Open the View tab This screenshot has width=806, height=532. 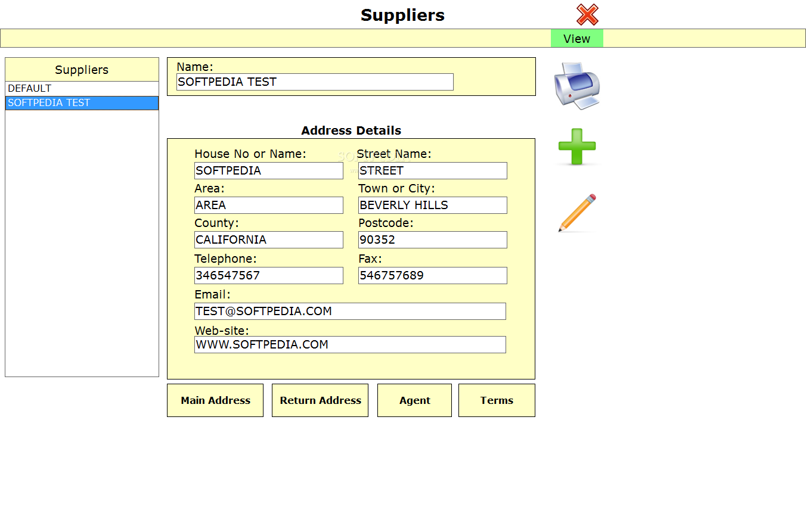click(576, 39)
